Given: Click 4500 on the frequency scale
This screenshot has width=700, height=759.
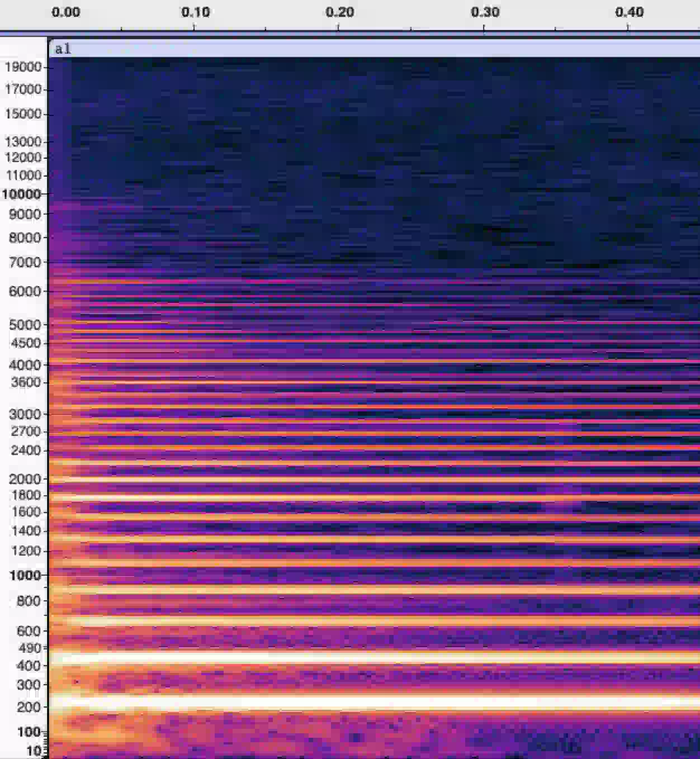Looking at the screenshot, I should [25, 343].
